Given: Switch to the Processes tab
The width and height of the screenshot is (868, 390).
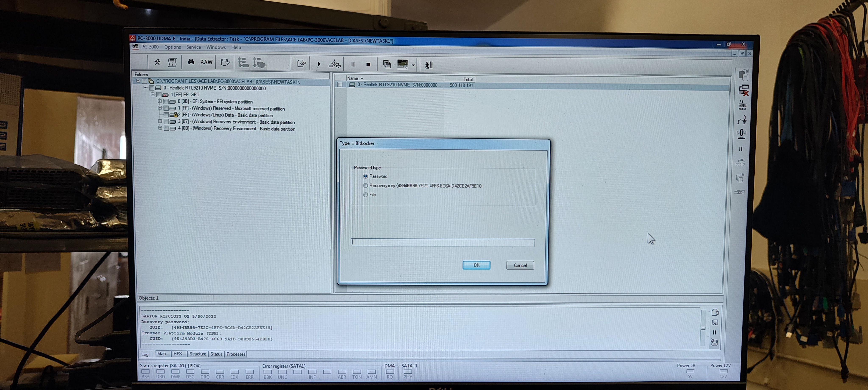Looking at the screenshot, I should (x=236, y=354).
